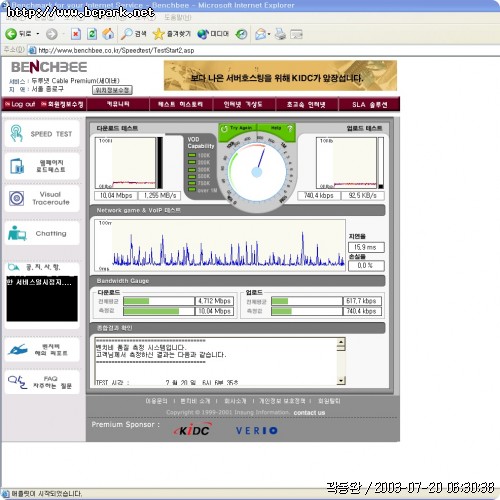The height and width of the screenshot is (500, 500).
Task: Click the download measured green bandwidth bar
Action: [151, 311]
